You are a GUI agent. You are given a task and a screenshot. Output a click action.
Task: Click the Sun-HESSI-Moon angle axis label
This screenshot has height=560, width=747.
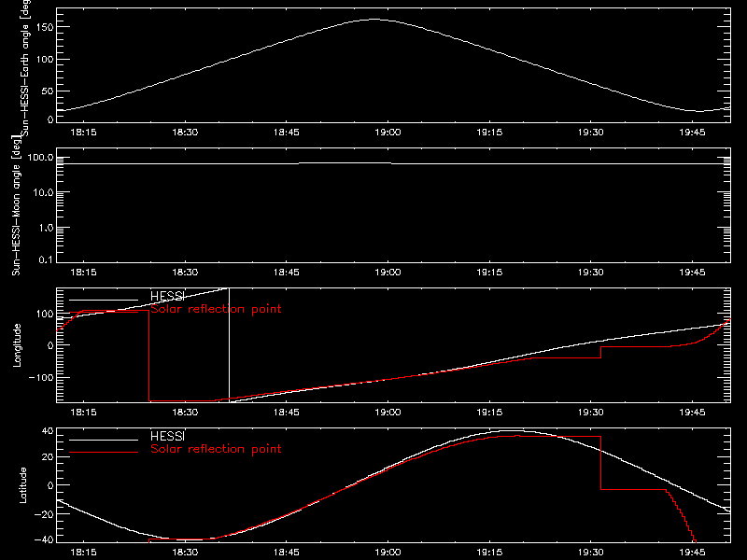pyautogui.click(x=16, y=205)
